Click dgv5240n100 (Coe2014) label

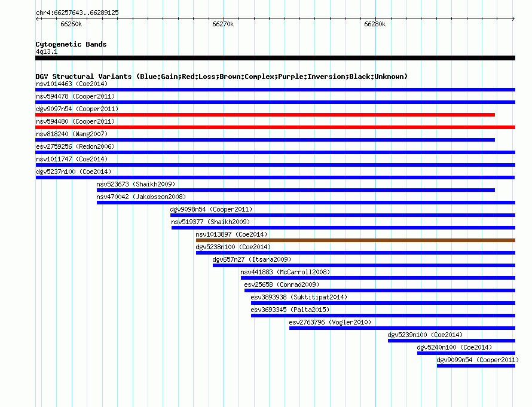pos(454,347)
